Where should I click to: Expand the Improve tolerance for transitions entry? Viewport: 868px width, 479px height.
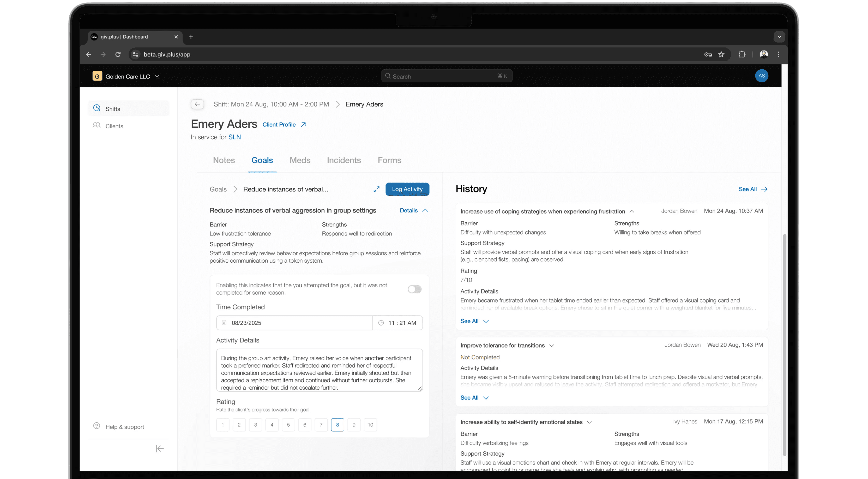[x=551, y=345]
